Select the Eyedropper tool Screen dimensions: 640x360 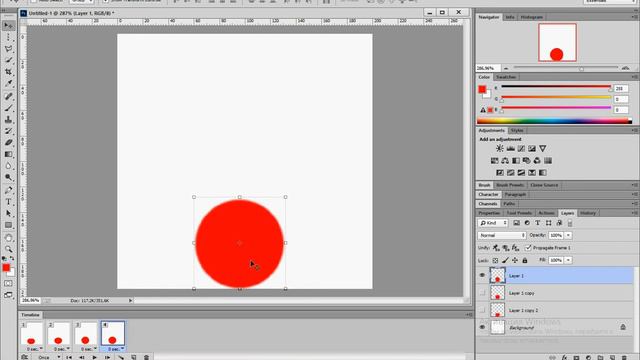click(8, 83)
